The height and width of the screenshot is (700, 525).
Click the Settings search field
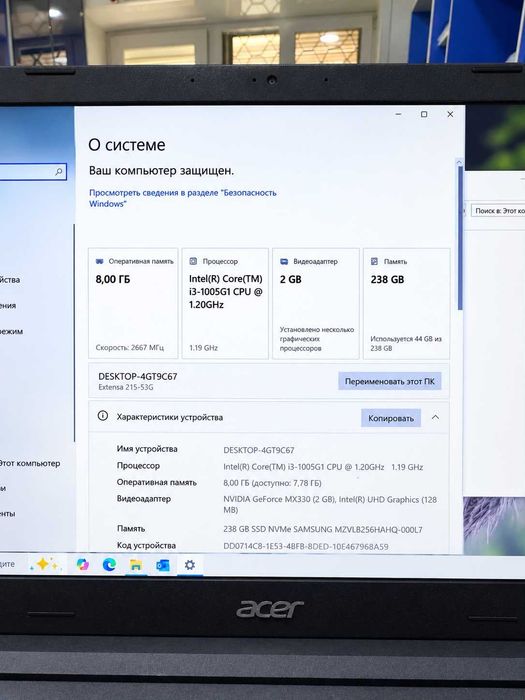click(x=33, y=171)
